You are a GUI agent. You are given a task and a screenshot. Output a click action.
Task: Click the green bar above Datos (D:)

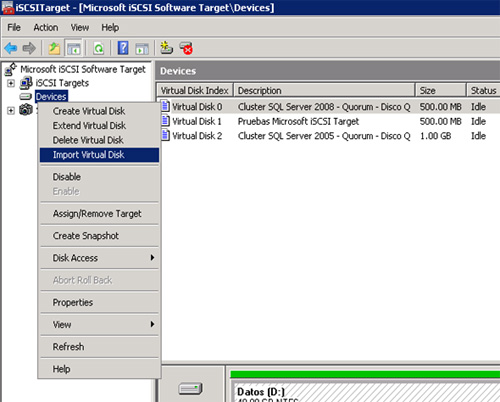pos(365,374)
